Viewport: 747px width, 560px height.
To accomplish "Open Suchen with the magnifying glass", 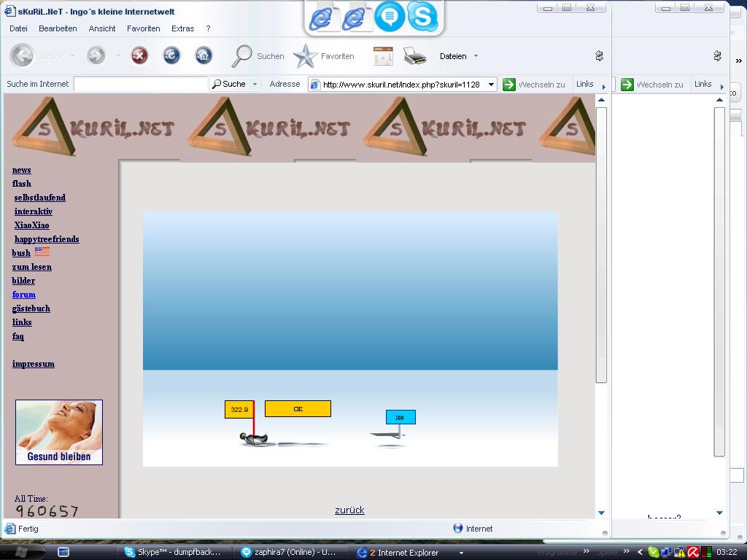I will coord(242,55).
